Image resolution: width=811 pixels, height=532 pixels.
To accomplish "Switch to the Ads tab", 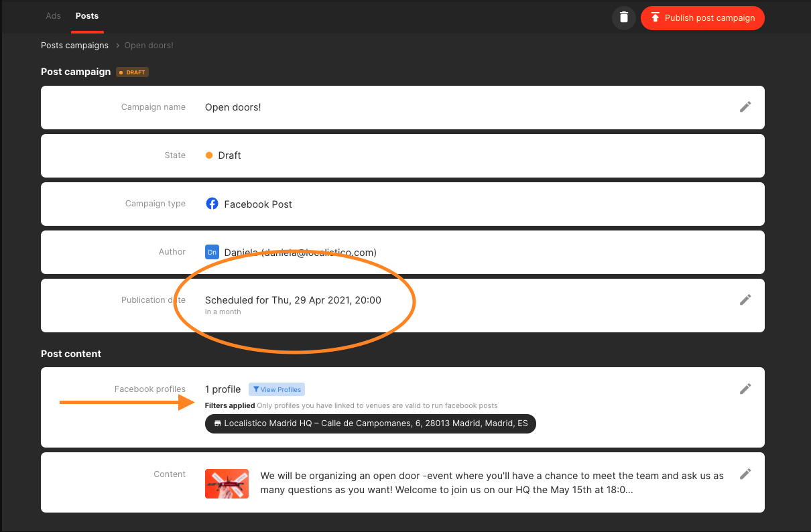I will pyautogui.click(x=53, y=16).
